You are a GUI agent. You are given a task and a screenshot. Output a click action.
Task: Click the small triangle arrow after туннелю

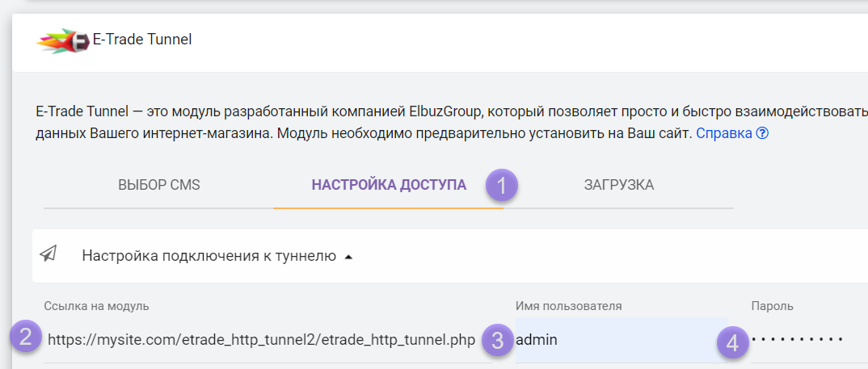(348, 257)
